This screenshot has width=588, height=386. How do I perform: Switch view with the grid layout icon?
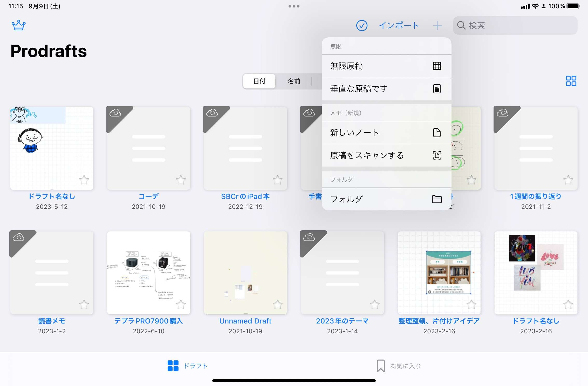571,81
